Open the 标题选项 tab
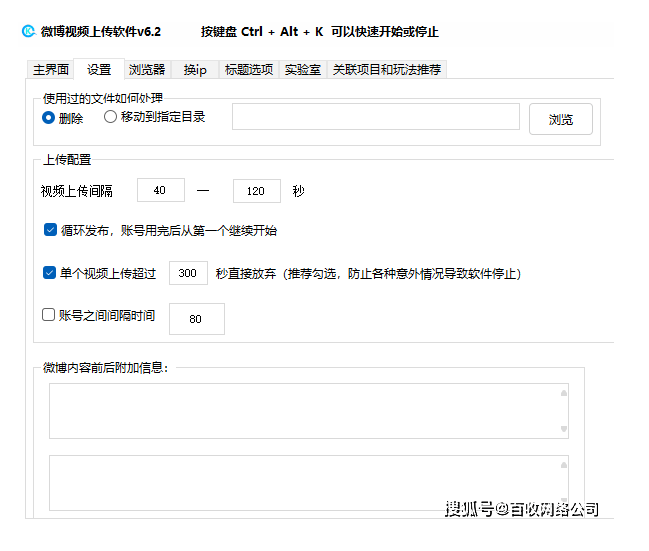 pos(249,69)
